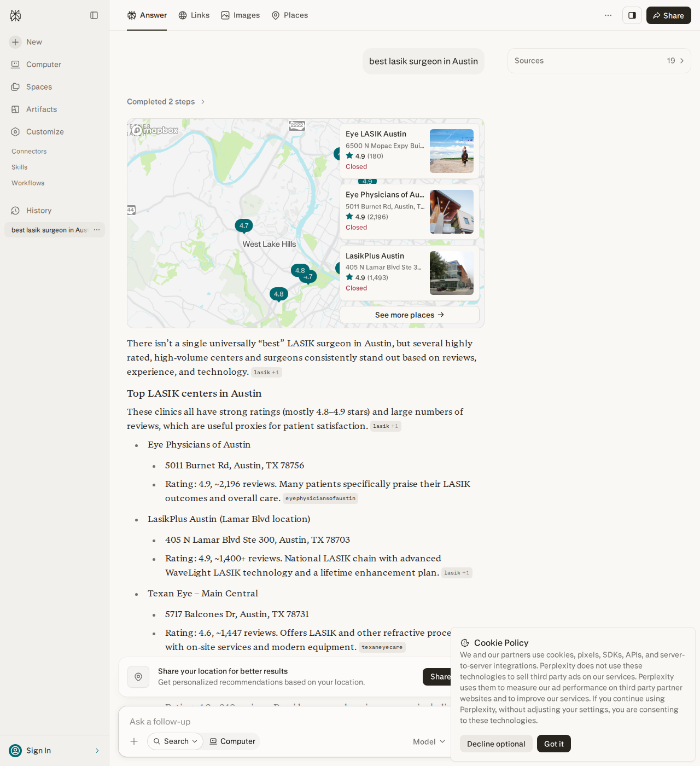Select the Computer mode toggle in input
The height and width of the screenshot is (766, 700).
tap(232, 741)
